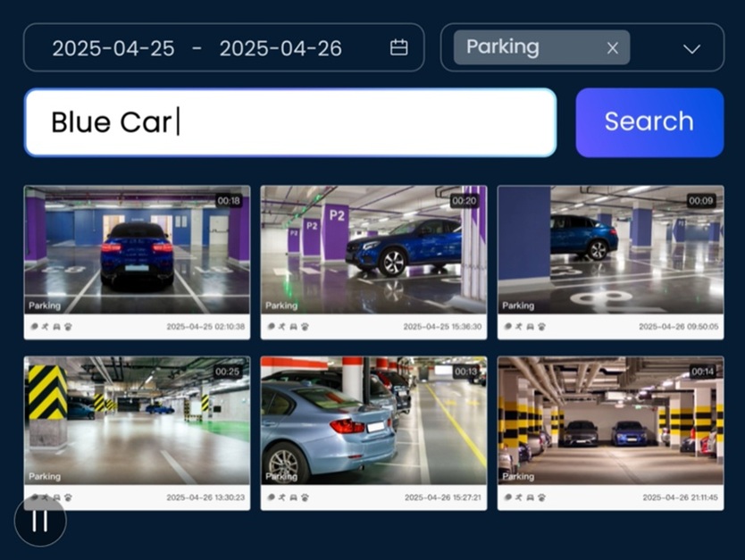The image size is (745, 560).
Task: Click the person icon under the 09:50:05 clip
Action: 519,327
